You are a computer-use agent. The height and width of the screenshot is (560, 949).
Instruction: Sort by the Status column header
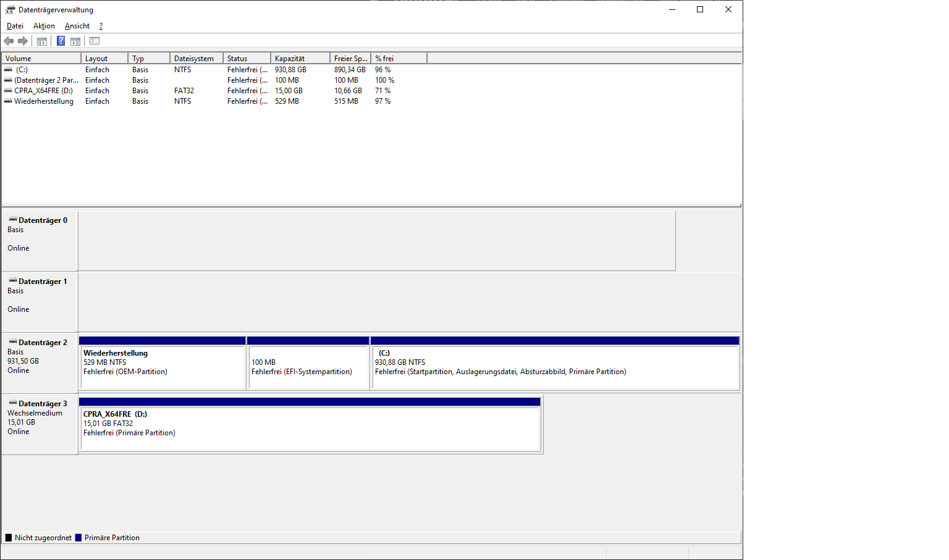coord(247,59)
